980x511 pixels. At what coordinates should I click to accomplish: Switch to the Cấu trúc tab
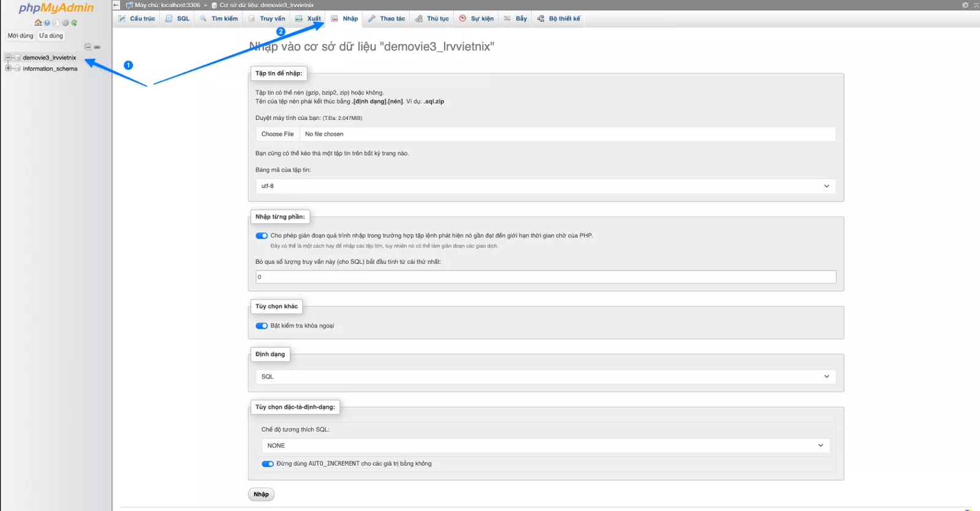pyautogui.click(x=137, y=18)
